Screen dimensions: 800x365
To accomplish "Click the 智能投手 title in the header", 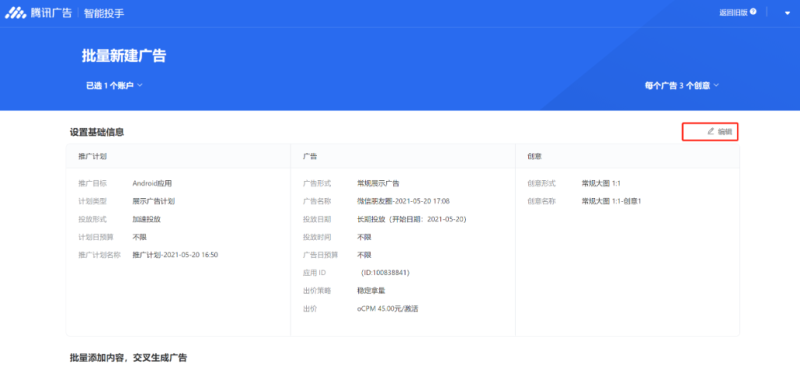I will click(x=104, y=13).
